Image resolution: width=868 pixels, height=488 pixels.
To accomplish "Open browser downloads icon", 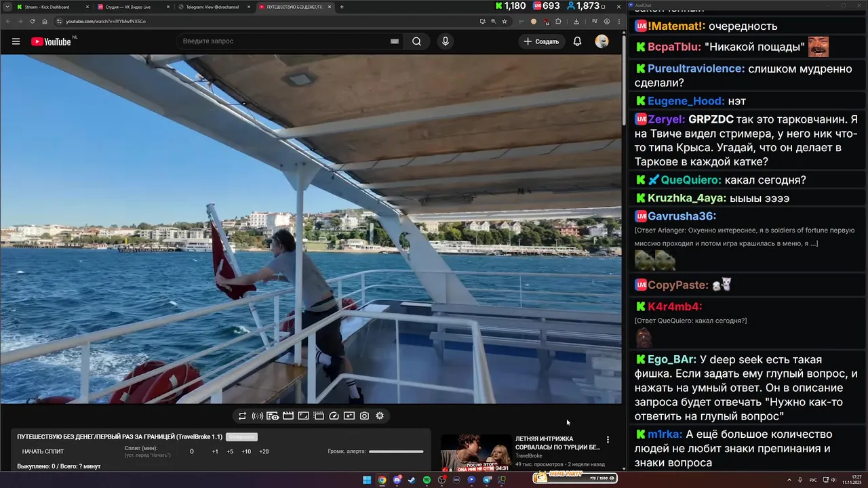I will tap(576, 21).
